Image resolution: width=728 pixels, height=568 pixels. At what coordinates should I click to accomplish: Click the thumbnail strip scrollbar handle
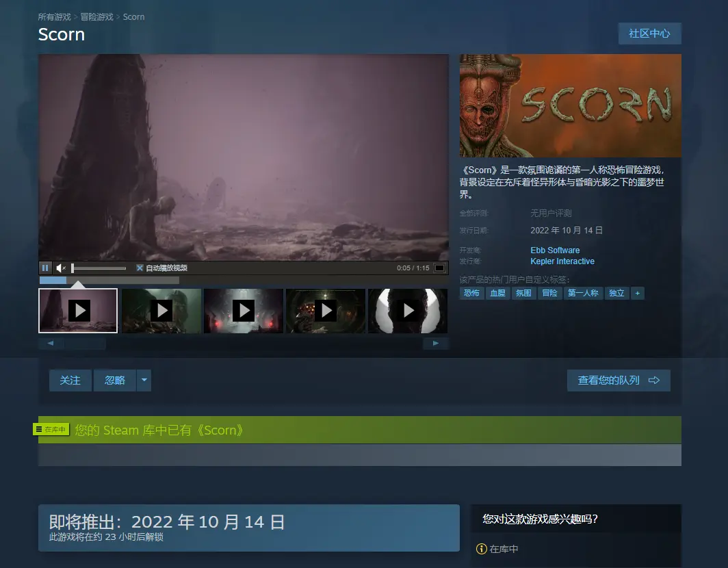(86, 344)
